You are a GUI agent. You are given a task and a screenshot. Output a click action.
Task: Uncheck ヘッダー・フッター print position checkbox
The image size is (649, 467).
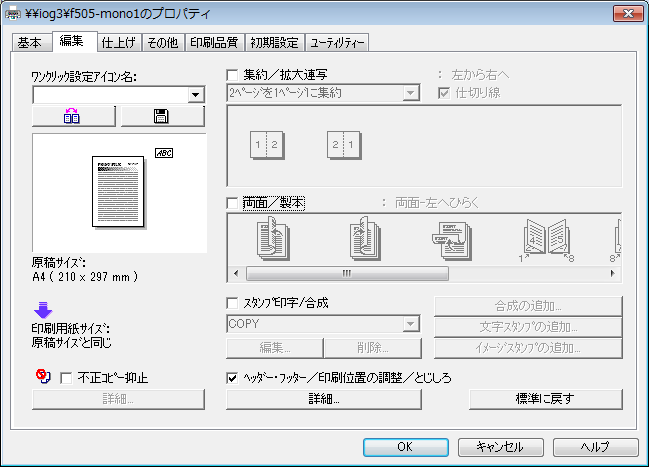point(233,378)
